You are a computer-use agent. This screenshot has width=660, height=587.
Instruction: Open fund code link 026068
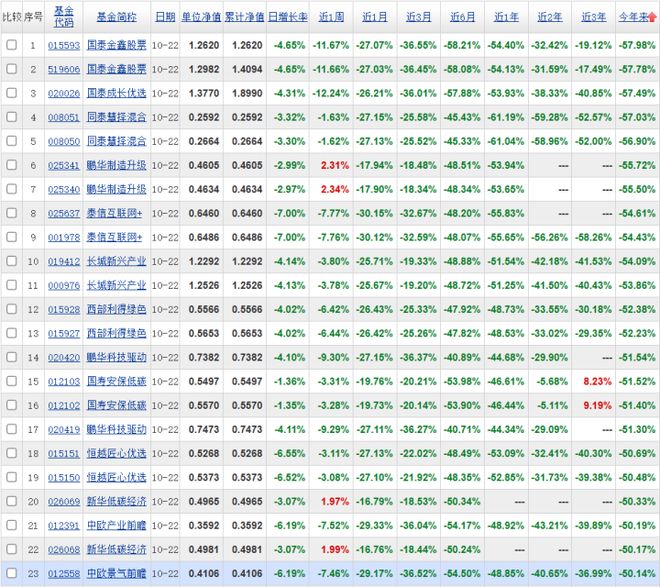click(64, 550)
